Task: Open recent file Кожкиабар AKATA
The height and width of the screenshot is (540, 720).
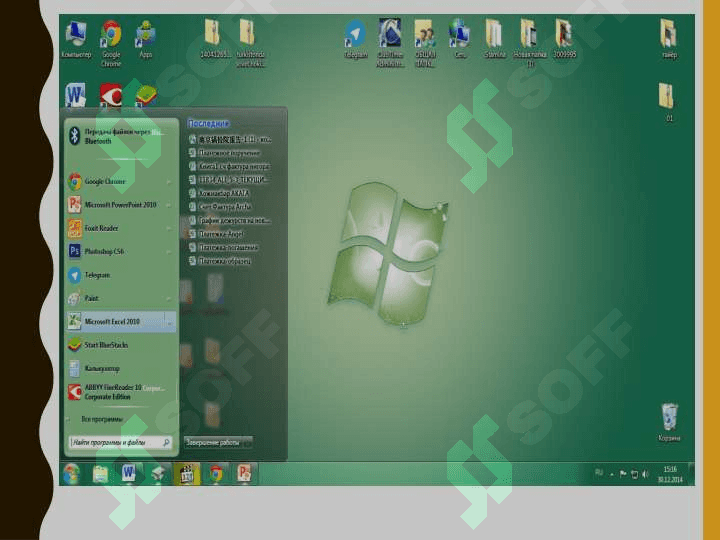Action: point(219,194)
